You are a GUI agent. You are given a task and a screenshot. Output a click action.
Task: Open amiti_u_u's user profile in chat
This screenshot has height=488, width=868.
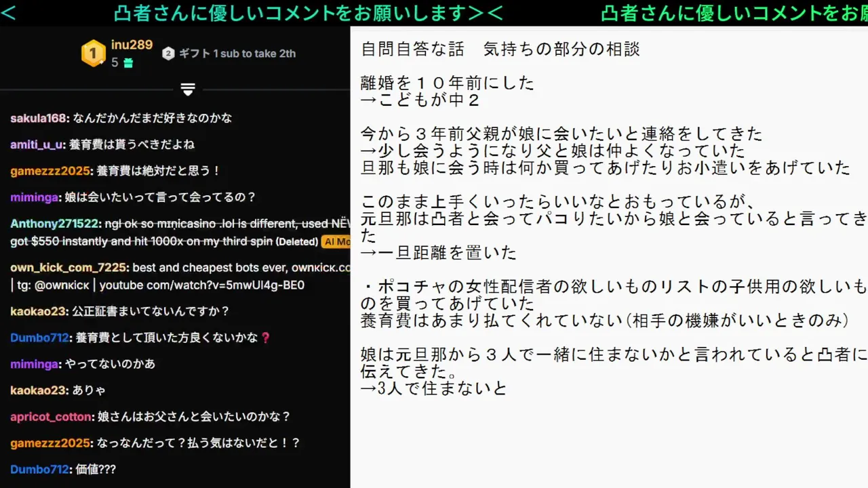(x=37, y=144)
